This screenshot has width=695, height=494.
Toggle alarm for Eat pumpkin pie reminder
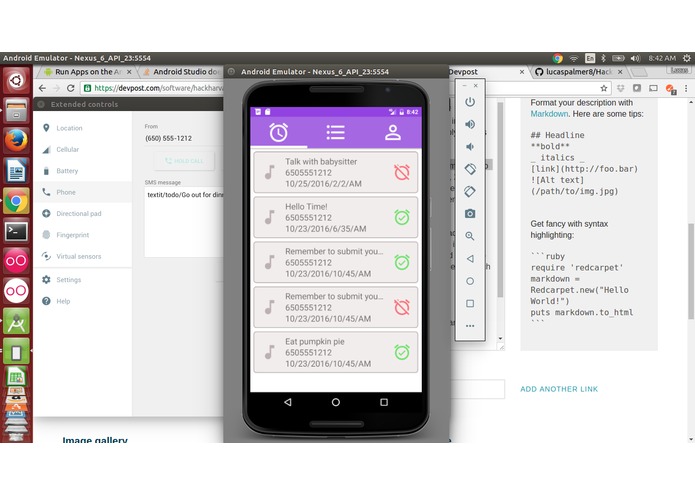tap(402, 352)
